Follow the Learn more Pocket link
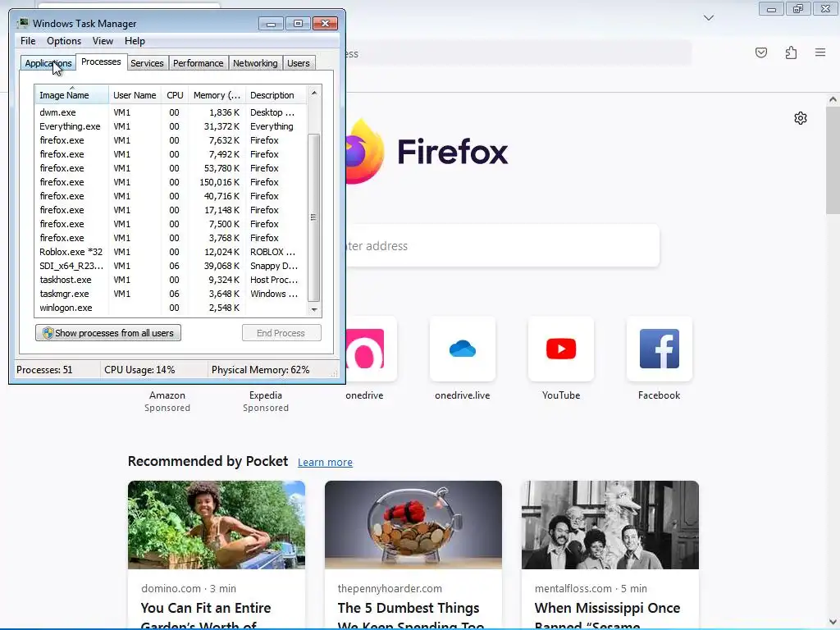The image size is (840, 630). point(325,463)
